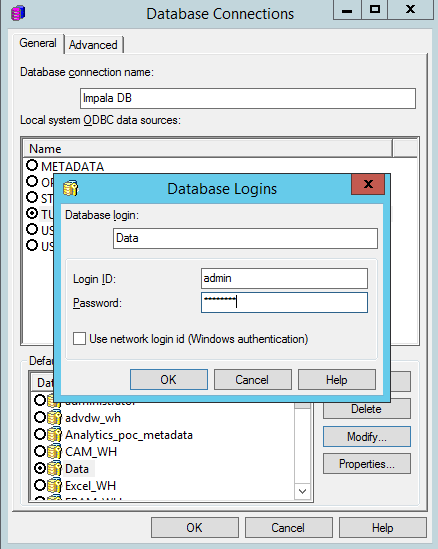
Task: Click the Analytics_poc_metadata login key icon
Action: coord(54,435)
